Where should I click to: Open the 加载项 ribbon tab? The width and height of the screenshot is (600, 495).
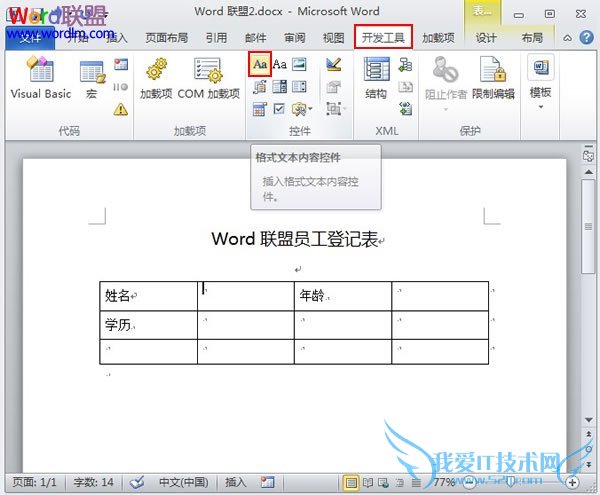(x=438, y=38)
